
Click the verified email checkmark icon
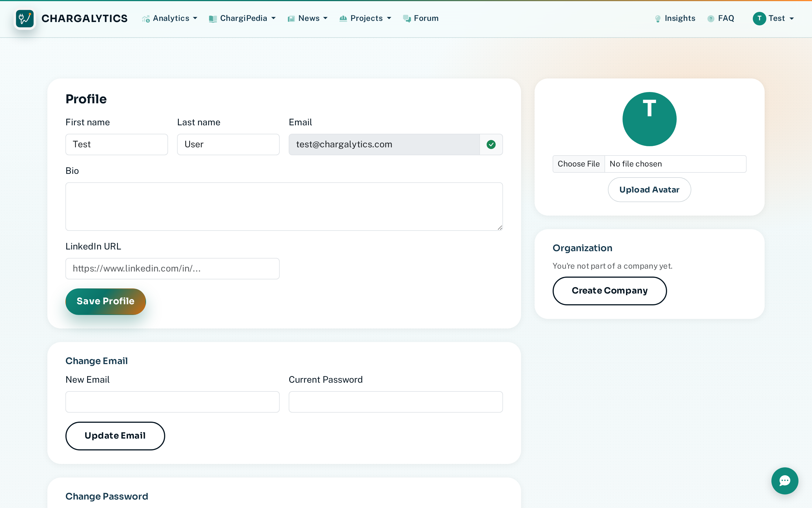click(491, 144)
